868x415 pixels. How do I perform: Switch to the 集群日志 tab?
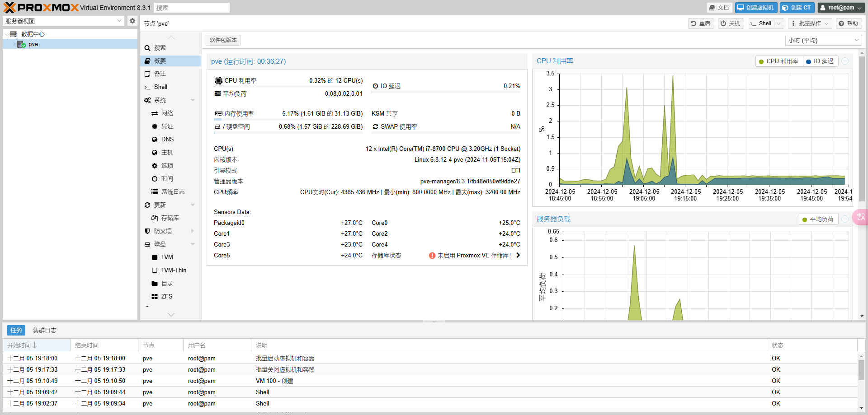pyautogui.click(x=45, y=331)
